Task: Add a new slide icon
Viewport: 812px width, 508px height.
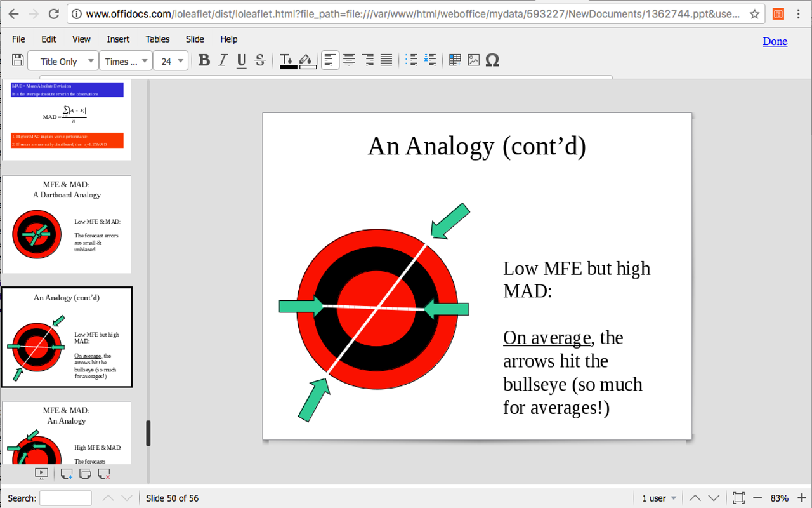Action: (x=67, y=474)
